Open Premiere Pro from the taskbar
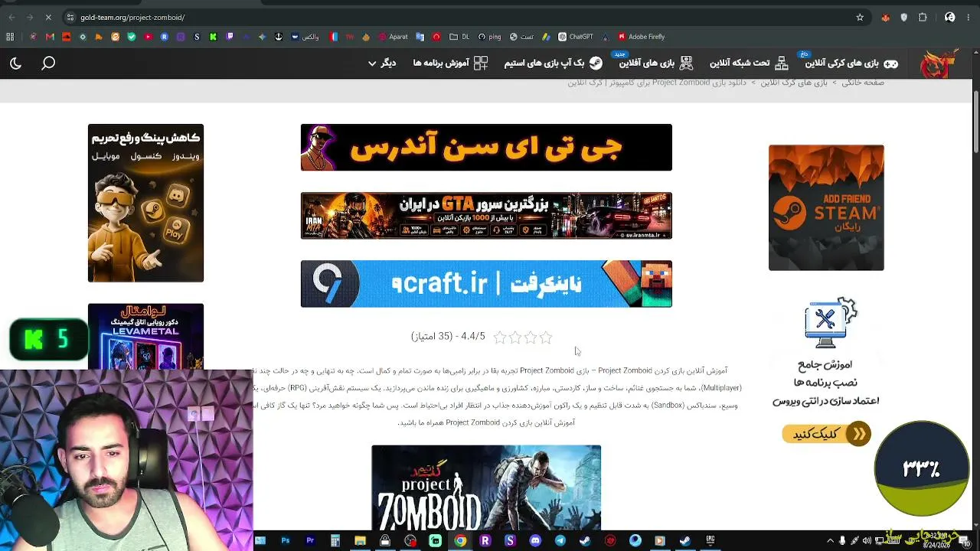The height and width of the screenshot is (551, 980). (x=310, y=541)
